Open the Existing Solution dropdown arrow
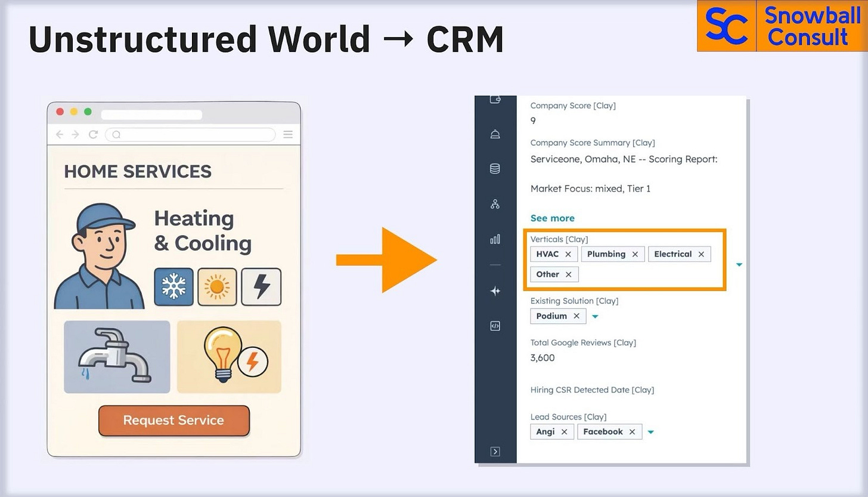The image size is (868, 497). [x=595, y=317]
